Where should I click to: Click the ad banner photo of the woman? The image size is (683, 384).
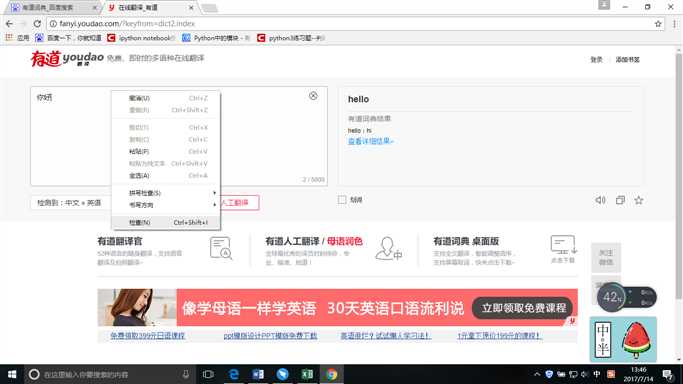coord(137,307)
